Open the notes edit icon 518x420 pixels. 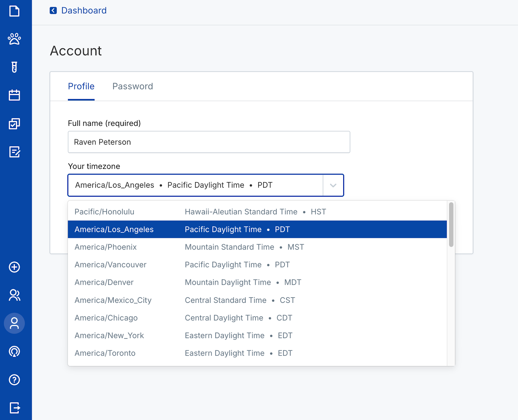tap(14, 152)
